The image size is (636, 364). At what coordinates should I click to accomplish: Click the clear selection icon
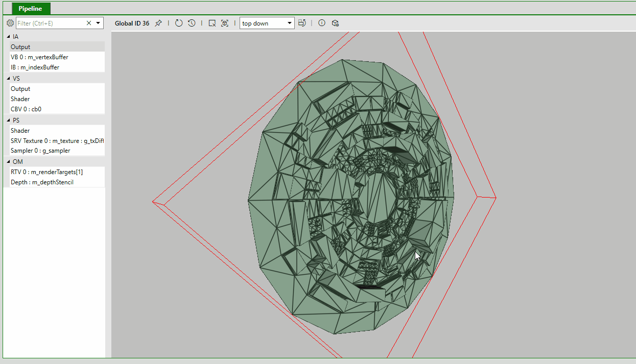tap(212, 23)
